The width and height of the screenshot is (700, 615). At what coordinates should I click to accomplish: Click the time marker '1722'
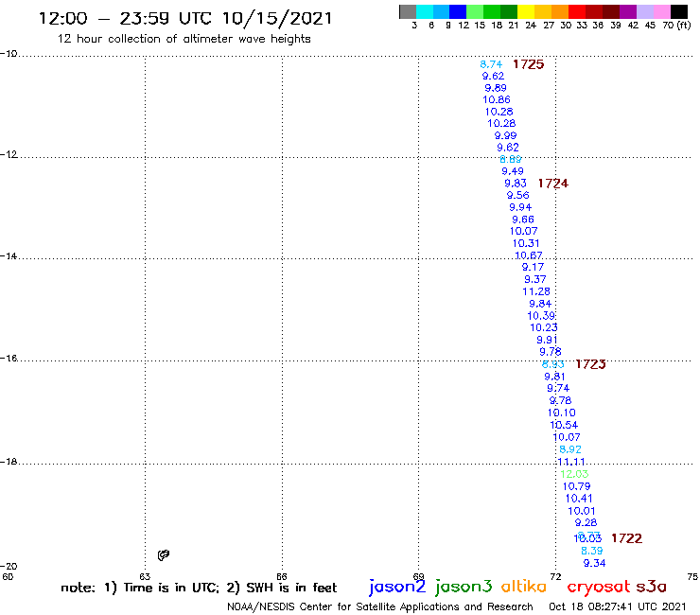626,538
